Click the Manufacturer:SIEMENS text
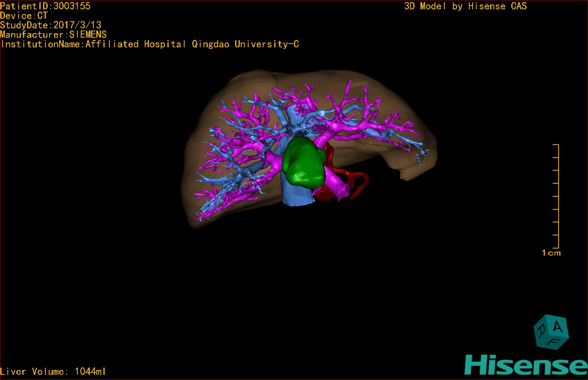 [x=53, y=35]
